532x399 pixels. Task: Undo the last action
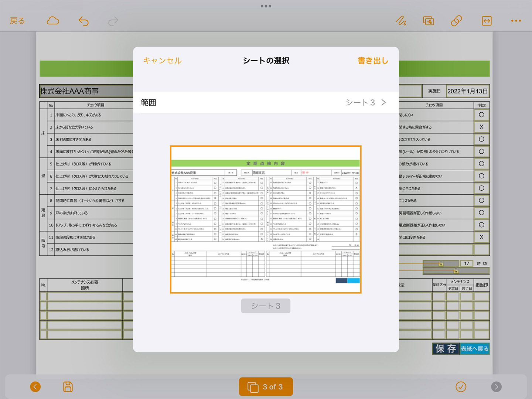[83, 21]
